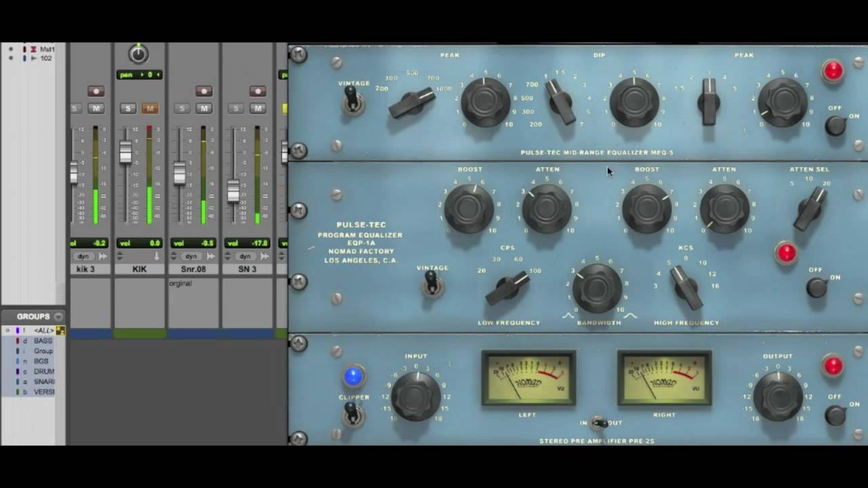Viewport: 868px width, 488px height.
Task: Click the MEQ-5 high peak gain knob
Action: tap(783, 102)
